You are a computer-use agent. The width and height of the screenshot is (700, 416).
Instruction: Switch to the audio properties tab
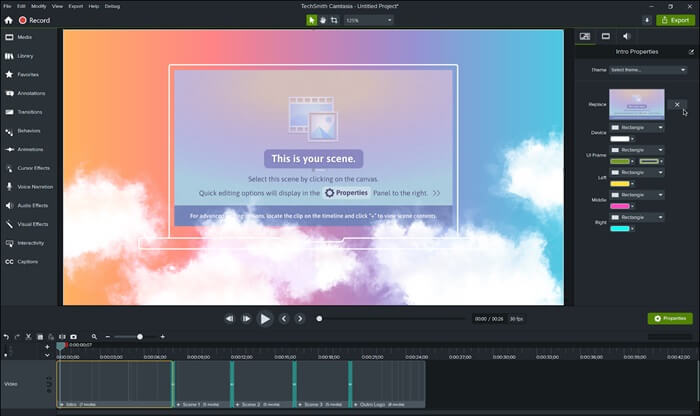626,36
